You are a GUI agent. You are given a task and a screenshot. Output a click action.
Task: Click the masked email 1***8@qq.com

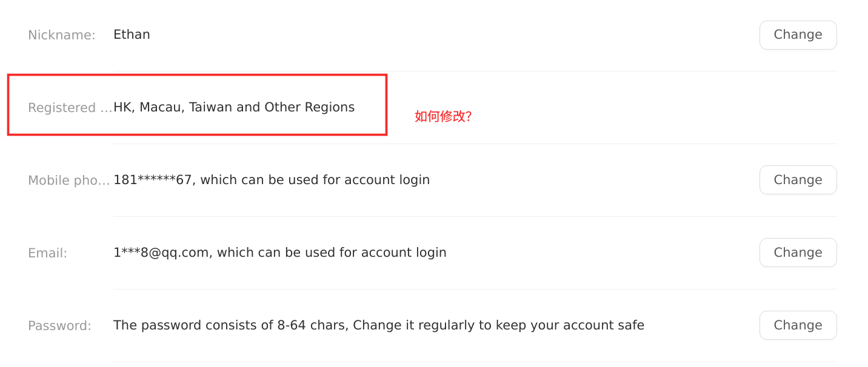[x=161, y=253]
